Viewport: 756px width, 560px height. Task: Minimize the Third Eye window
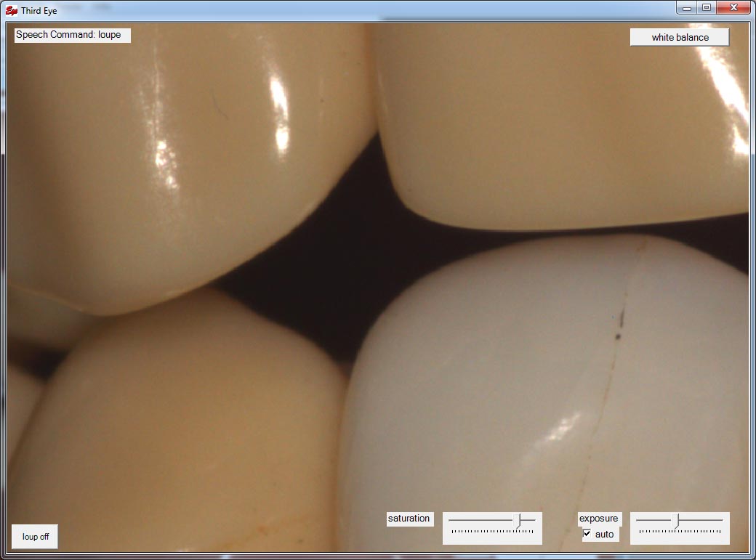686,8
